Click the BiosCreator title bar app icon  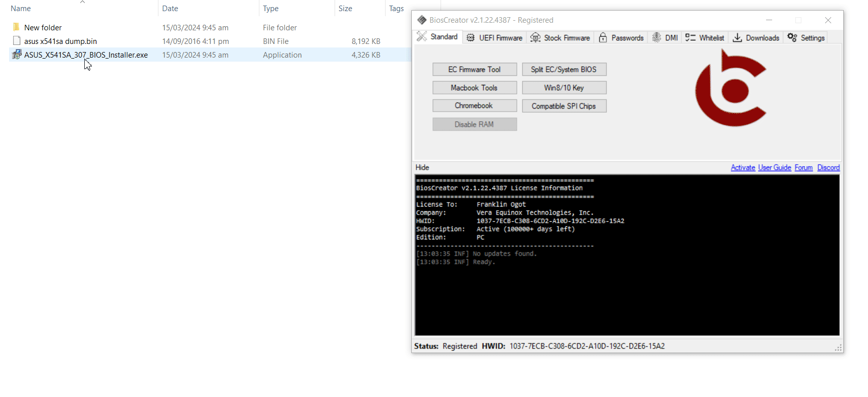[422, 20]
